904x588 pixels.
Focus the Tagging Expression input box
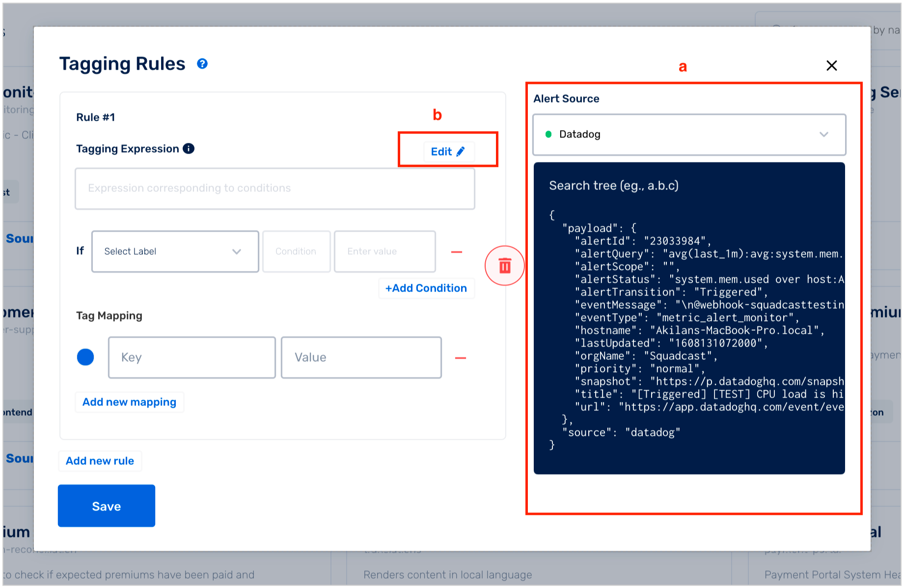point(275,188)
